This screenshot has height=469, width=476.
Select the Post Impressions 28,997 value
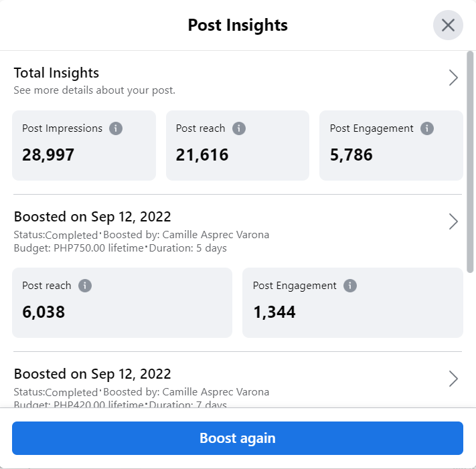[48, 155]
